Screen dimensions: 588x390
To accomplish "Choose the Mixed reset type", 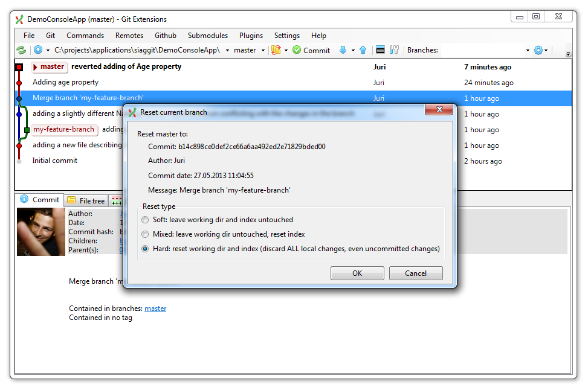I will (x=145, y=234).
